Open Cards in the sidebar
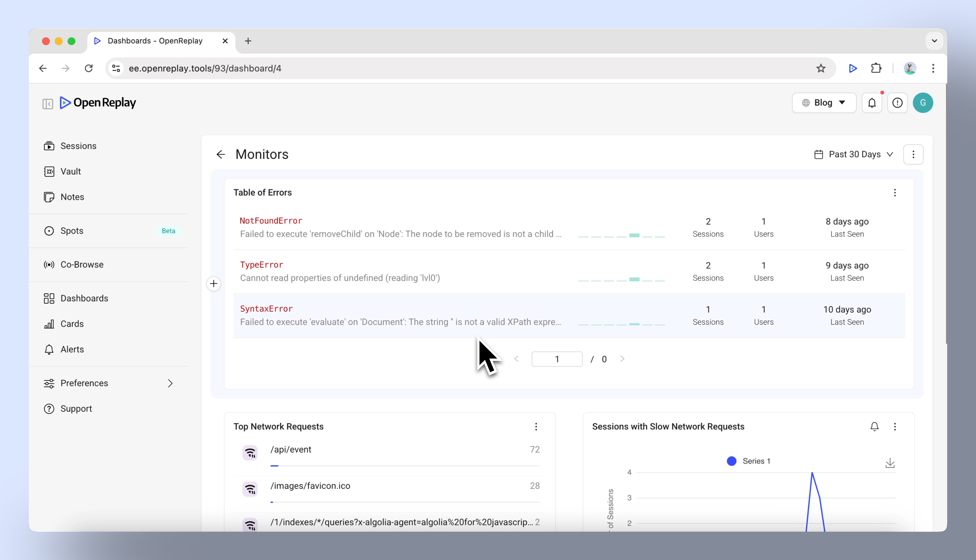This screenshot has height=560, width=976. [x=108, y=324]
